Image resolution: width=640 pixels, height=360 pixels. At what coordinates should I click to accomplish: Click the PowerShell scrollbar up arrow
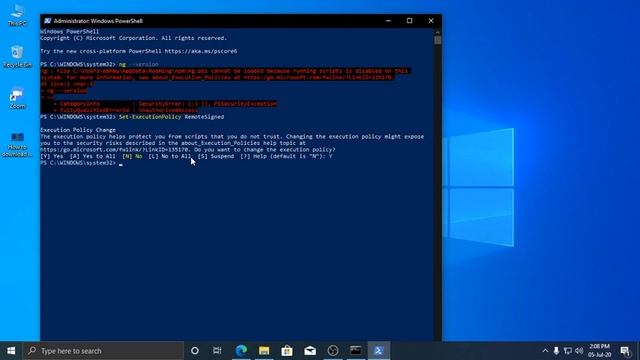click(438, 32)
